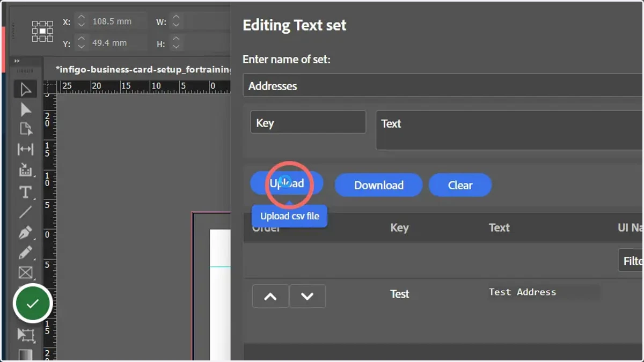644x362 pixels.
Task: Select the Gap tool
Action: [x=25, y=149]
